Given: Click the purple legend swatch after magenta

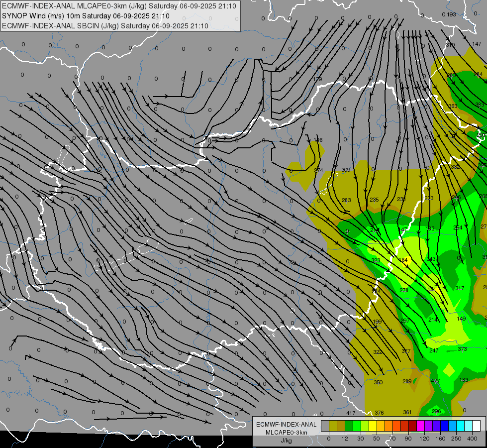Looking at the screenshot, I should tap(429, 426).
